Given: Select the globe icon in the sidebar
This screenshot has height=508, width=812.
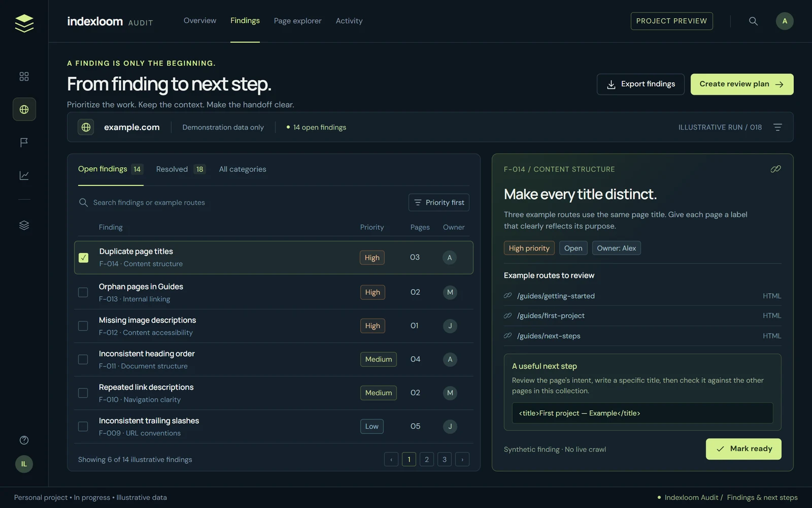Looking at the screenshot, I should click(x=24, y=109).
